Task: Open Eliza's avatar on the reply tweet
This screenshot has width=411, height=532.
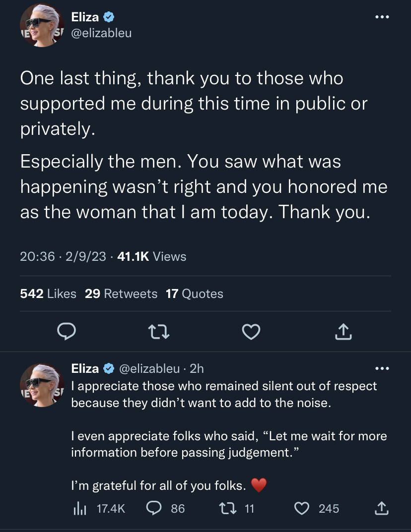Action: tap(42, 385)
